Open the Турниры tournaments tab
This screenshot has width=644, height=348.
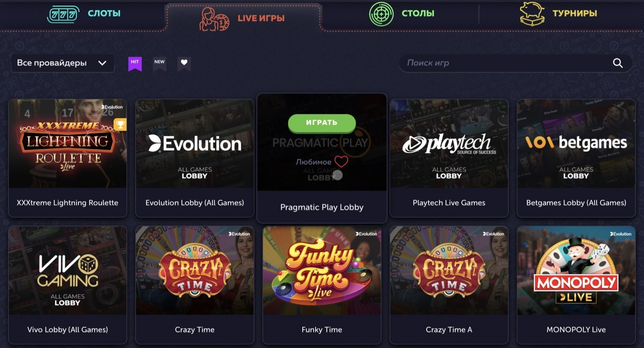tap(558, 14)
